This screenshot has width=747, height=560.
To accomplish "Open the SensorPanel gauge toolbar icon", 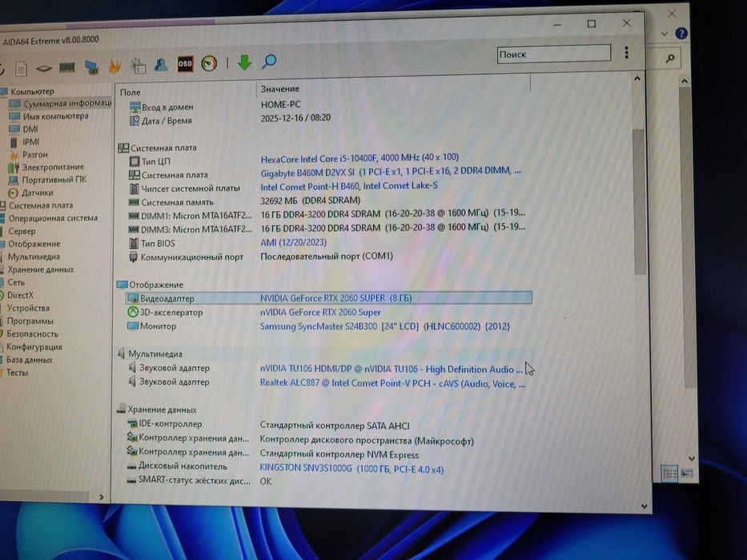I will coord(209,63).
